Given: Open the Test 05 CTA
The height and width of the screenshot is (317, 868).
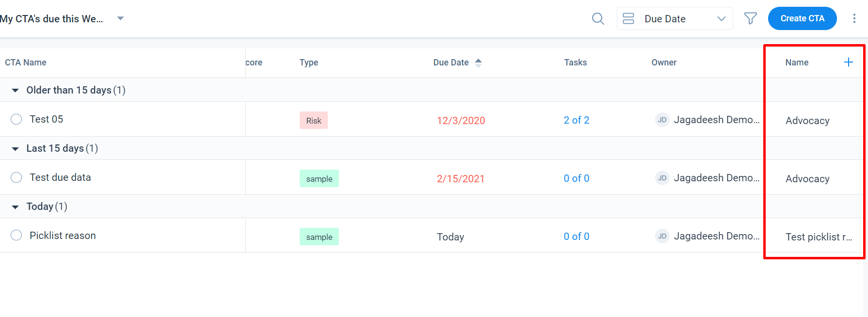Looking at the screenshot, I should [46, 119].
